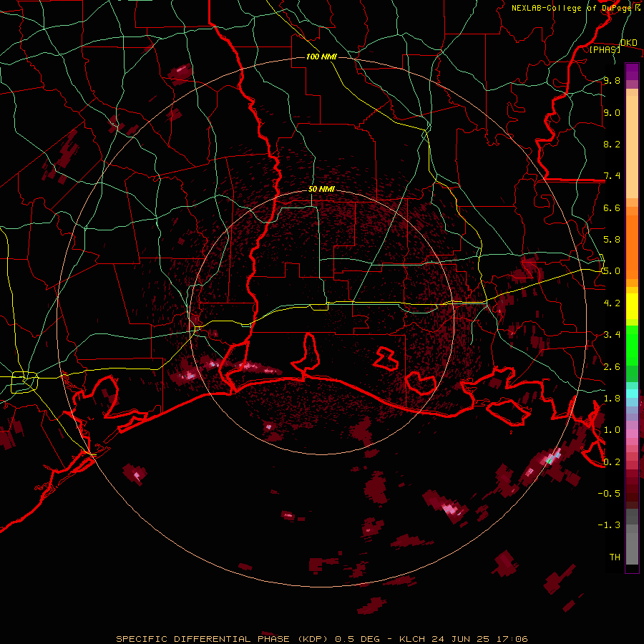Click the DKD label above the color scale
The width and height of the screenshot is (644, 644).
point(628,42)
